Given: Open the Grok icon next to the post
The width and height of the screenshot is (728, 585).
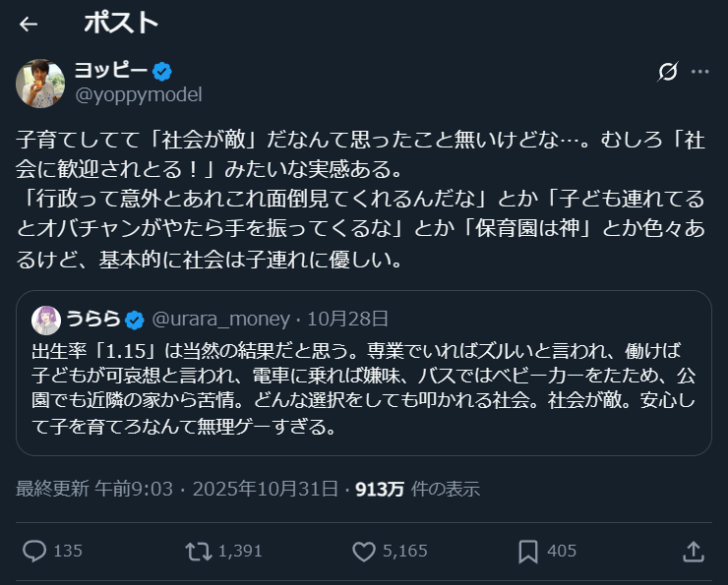Looking at the screenshot, I should pyautogui.click(x=668, y=72).
